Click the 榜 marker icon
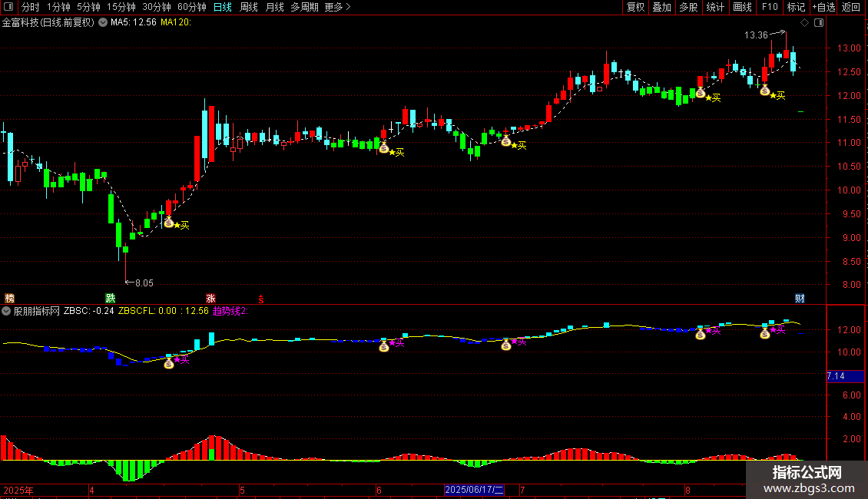Screen dimensions: 868x499 [9, 299]
